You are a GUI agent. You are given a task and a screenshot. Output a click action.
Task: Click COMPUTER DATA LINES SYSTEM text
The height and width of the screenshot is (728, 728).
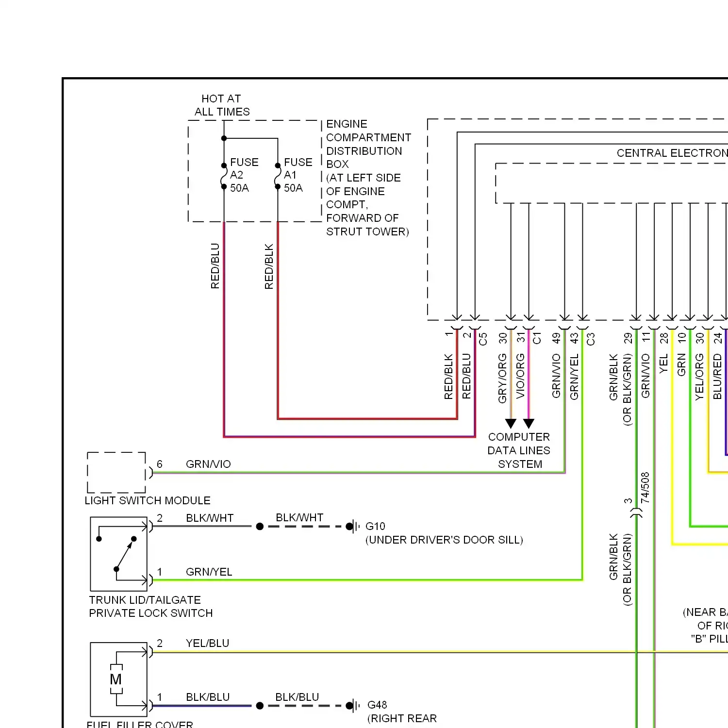click(519, 450)
